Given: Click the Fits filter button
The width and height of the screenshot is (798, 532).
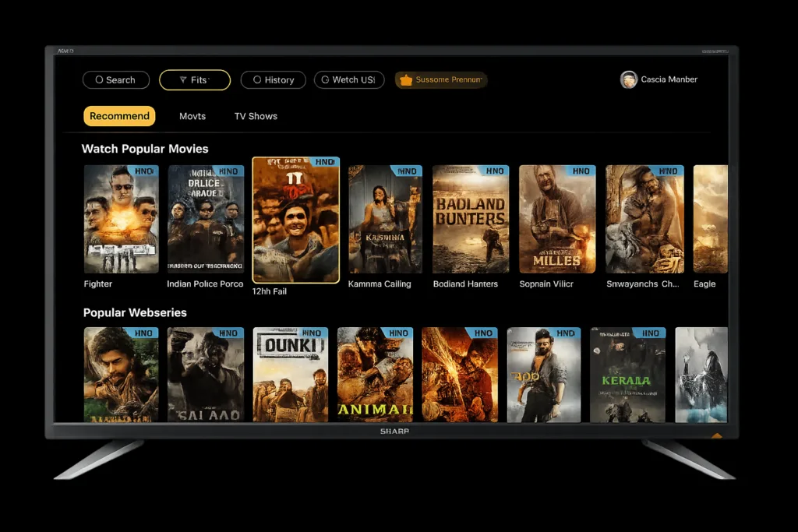Looking at the screenshot, I should [x=195, y=80].
